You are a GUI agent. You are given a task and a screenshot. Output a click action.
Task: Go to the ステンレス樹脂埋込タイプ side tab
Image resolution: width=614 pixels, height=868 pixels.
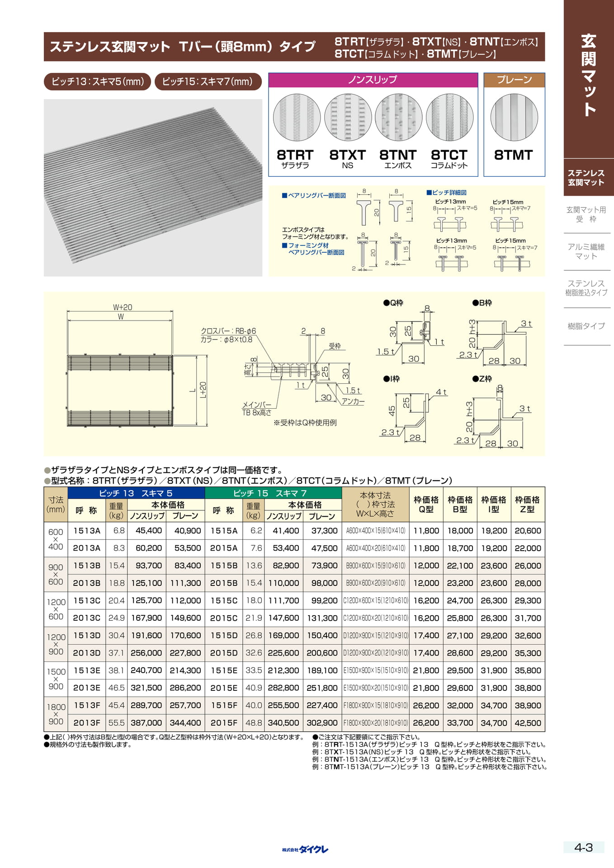click(x=586, y=288)
